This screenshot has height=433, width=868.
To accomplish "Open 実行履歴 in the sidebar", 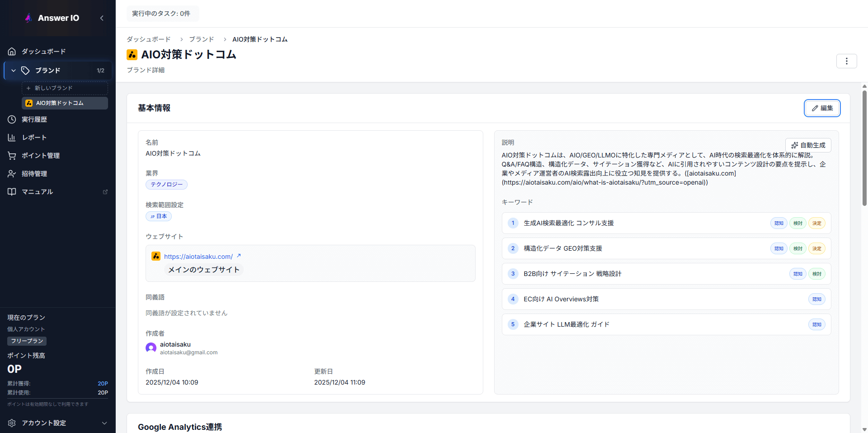I will click(34, 119).
